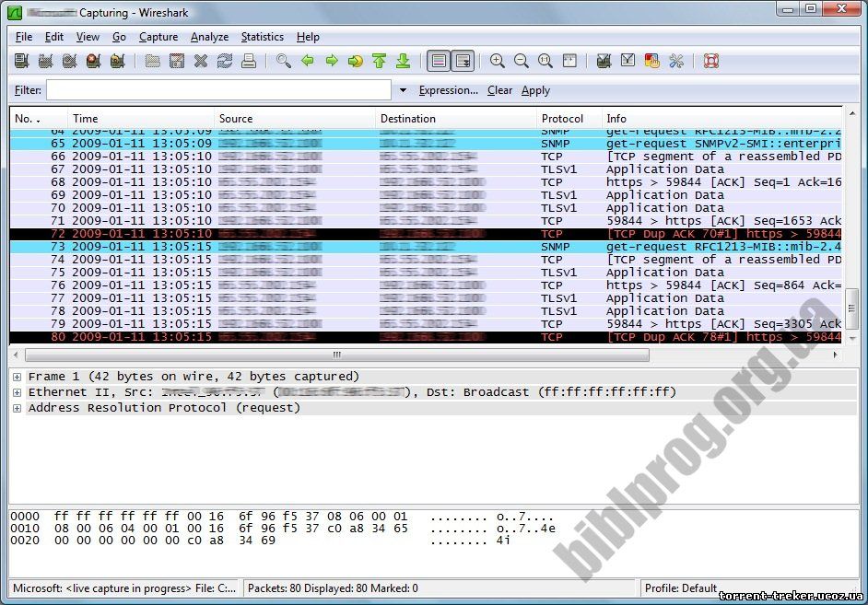The width and height of the screenshot is (868, 605).
Task: Open the Statistics menu
Action: pyautogui.click(x=262, y=37)
